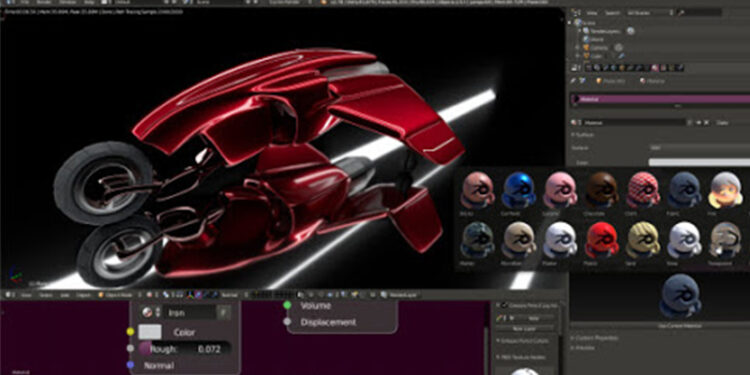Click the blue Normal input socket
Screen dimensions: 750x375
click(130, 365)
